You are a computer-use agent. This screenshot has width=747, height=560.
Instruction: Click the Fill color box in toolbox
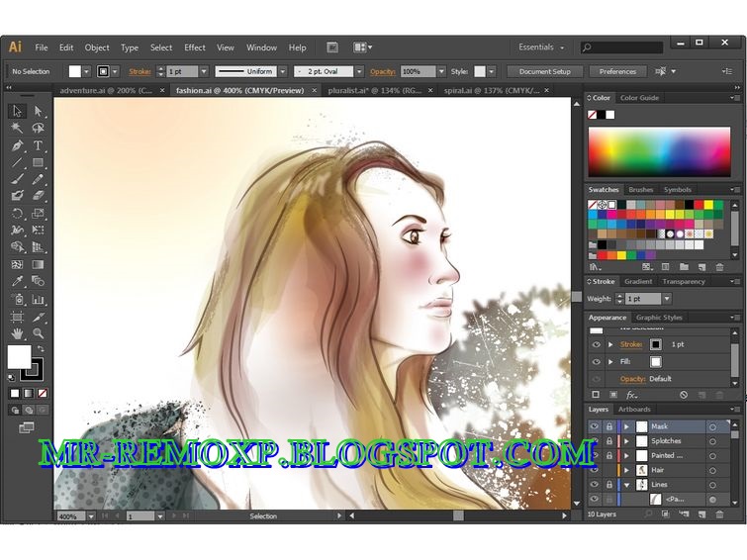(x=19, y=357)
